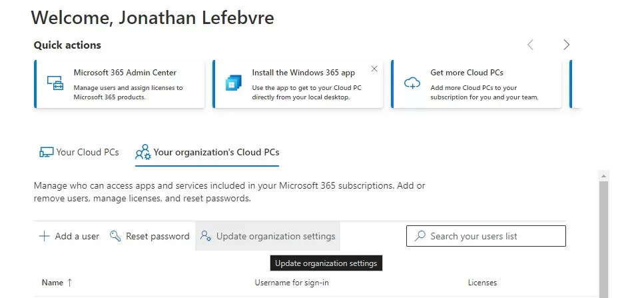Image resolution: width=644 pixels, height=298 pixels.
Task: Focus the Search your users list field
Action: click(x=486, y=236)
